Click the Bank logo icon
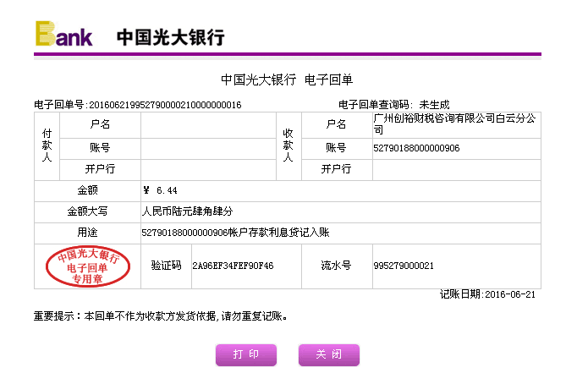 63,34
